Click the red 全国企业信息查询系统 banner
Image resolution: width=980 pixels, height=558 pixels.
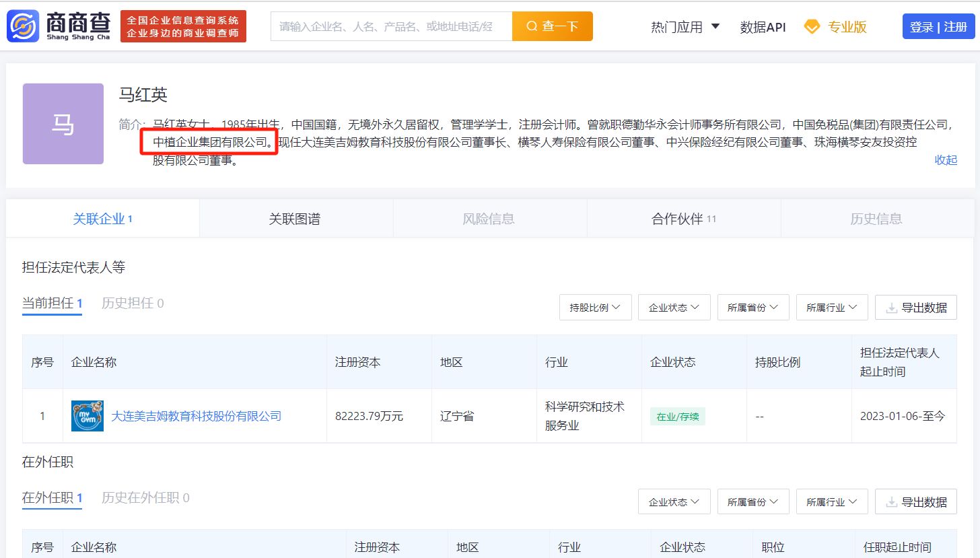[x=183, y=26]
